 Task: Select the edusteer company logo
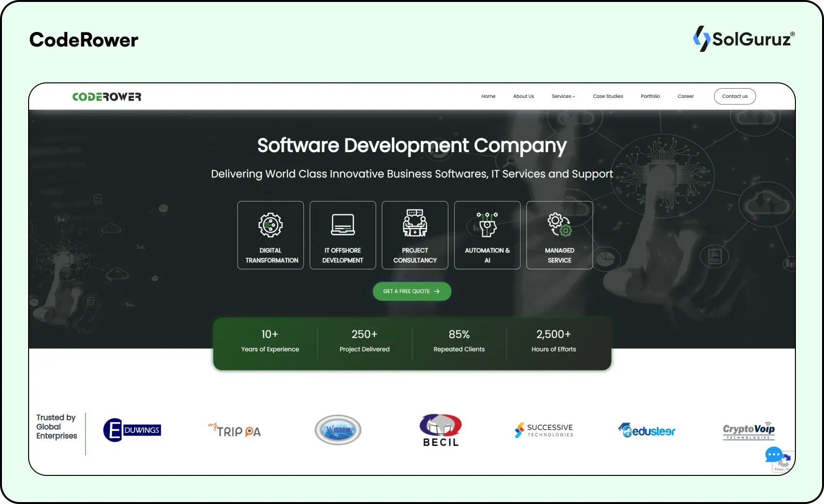[646, 430]
